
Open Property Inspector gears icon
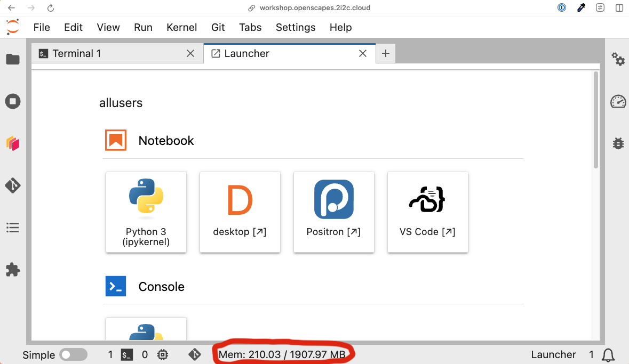(618, 59)
